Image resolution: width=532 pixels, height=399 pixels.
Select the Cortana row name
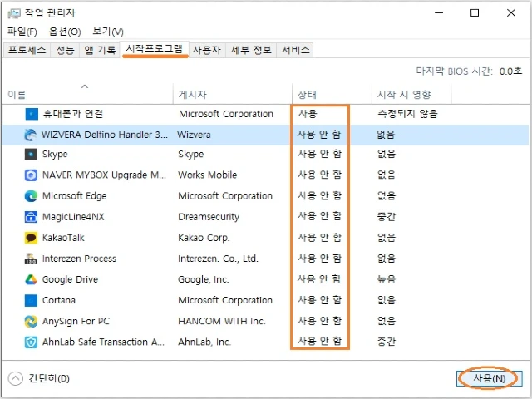tap(59, 300)
